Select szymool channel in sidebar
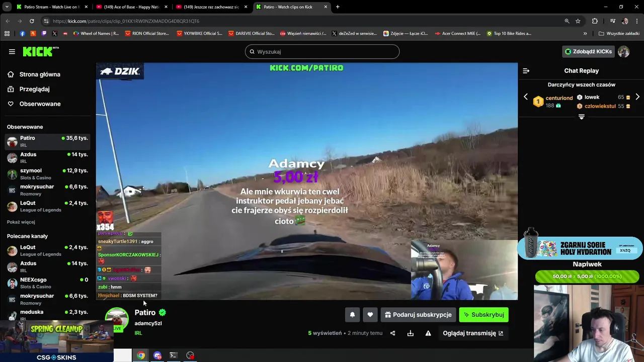Screen dimensions: 644x362 48,174
